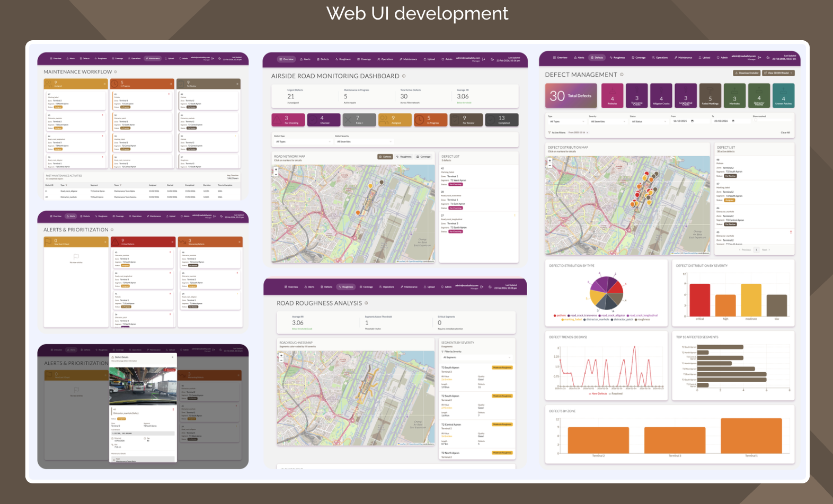Open the road photo in Defect Details dialog
Screen dimensions: 833x504
click(x=143, y=386)
